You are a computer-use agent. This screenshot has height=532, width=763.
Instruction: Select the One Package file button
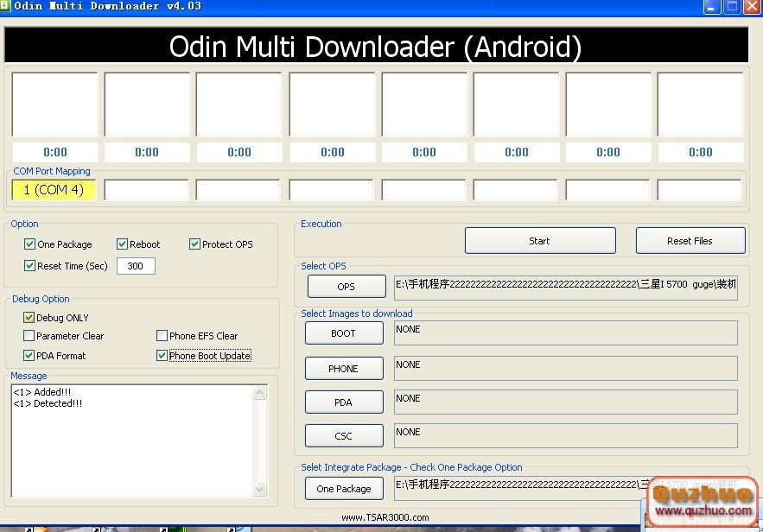click(x=344, y=489)
